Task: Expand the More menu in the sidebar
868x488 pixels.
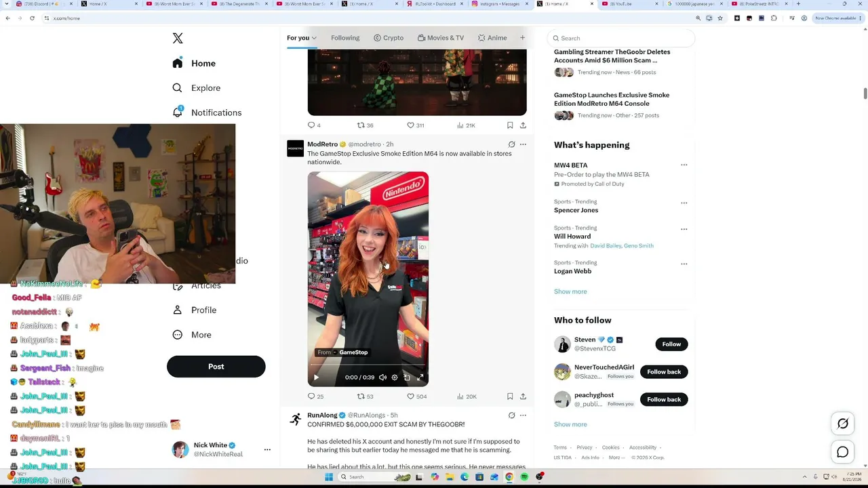Action: click(x=192, y=335)
